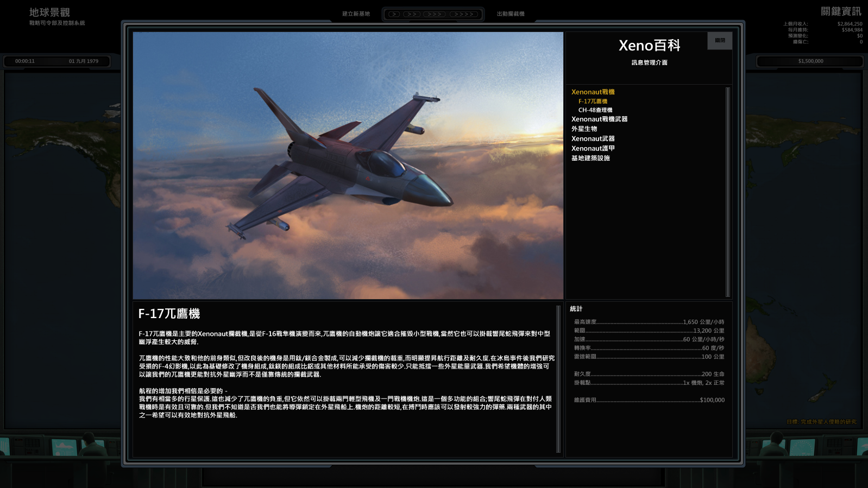868x488 pixels.
Task: Click the 每月維持 $584,984 line
Action: pos(825,30)
